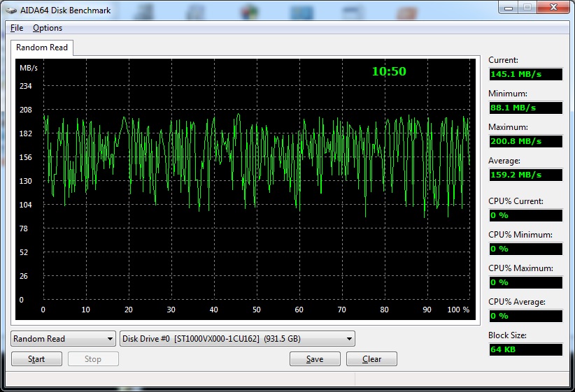Click the Minimum 88.1 MB/s value
The height and width of the screenshot is (392, 575).
[x=525, y=108]
